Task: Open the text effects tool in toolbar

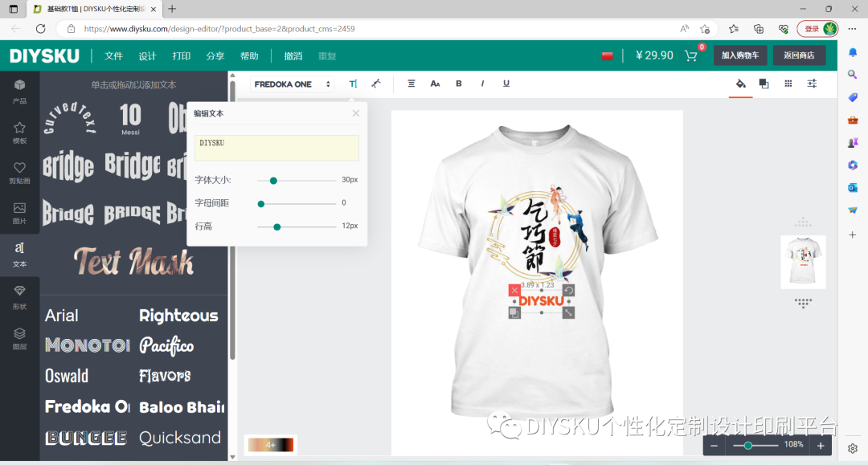Action: tap(376, 84)
